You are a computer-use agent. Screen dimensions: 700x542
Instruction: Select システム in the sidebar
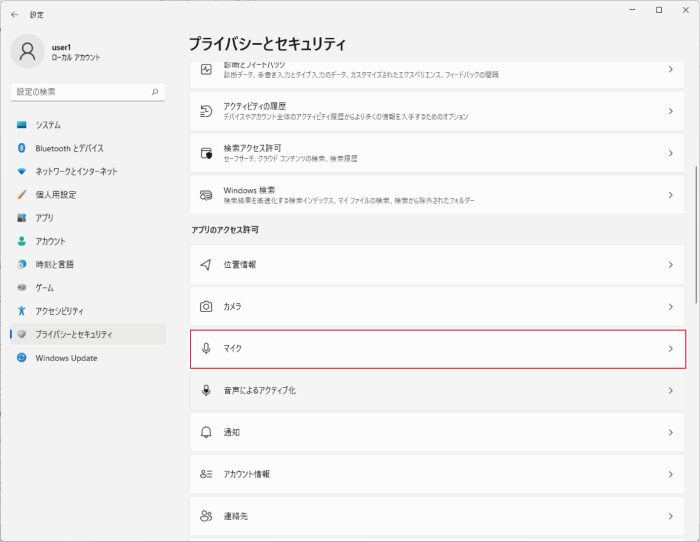pos(88,125)
